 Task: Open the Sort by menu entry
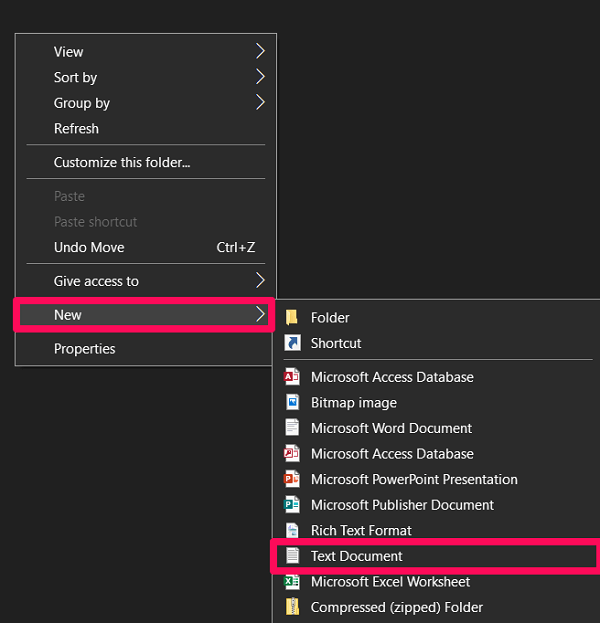tap(146, 77)
